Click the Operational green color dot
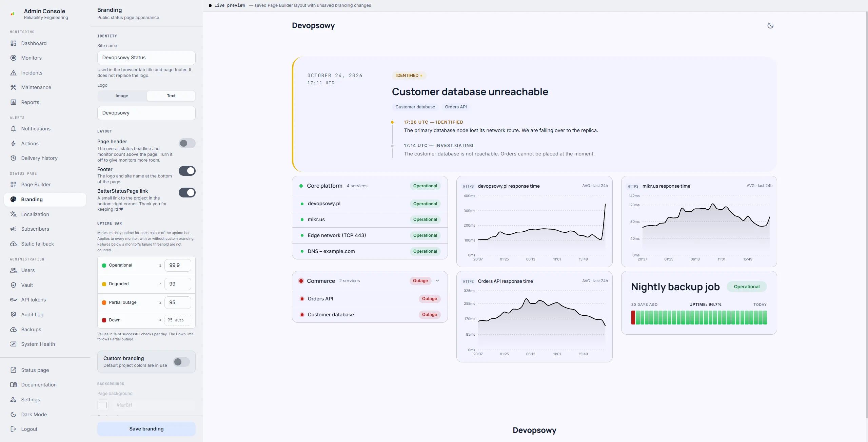Image resolution: width=868 pixels, height=442 pixels. point(104,266)
